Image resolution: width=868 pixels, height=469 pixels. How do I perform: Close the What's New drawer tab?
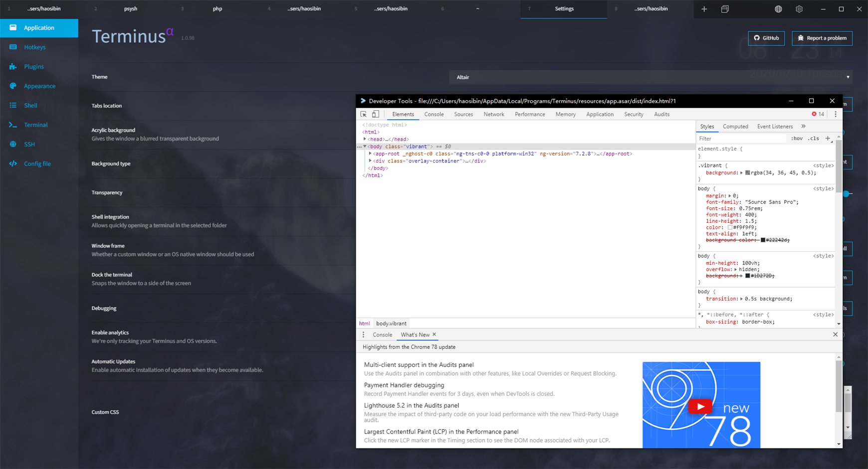pos(434,334)
